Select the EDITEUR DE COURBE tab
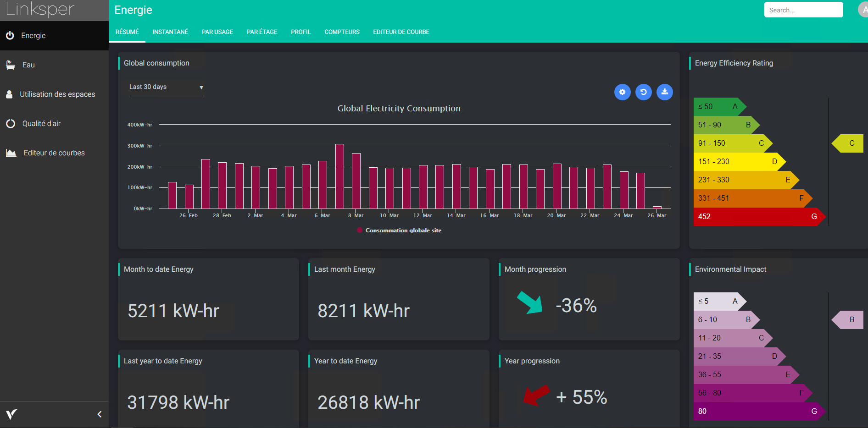Screen dimensions: 868x428 [x=401, y=32]
